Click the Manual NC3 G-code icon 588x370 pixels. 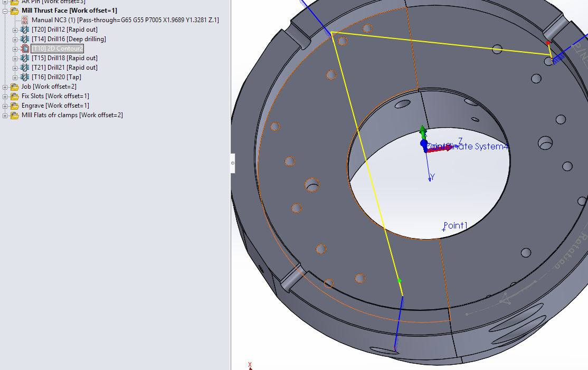pos(24,20)
